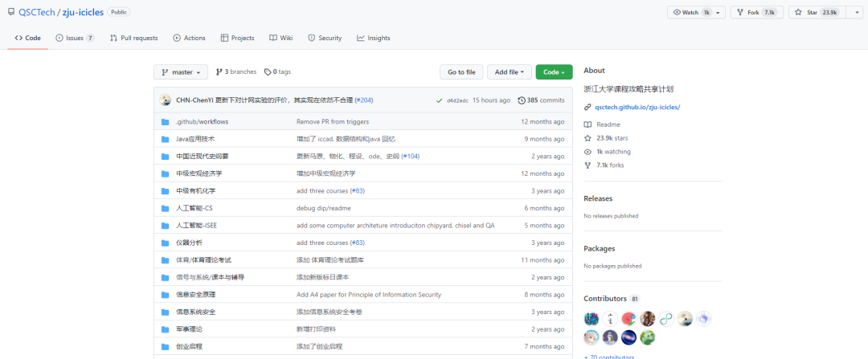868x359 pixels.
Task: Click the first contributor avatar in the Contributors section
Action: click(592, 319)
